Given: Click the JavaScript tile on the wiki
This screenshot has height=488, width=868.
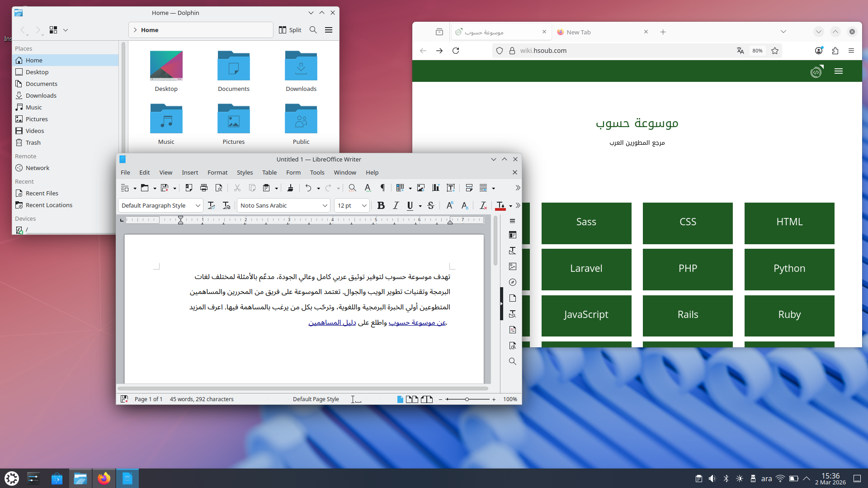Looking at the screenshot, I should pos(586,314).
